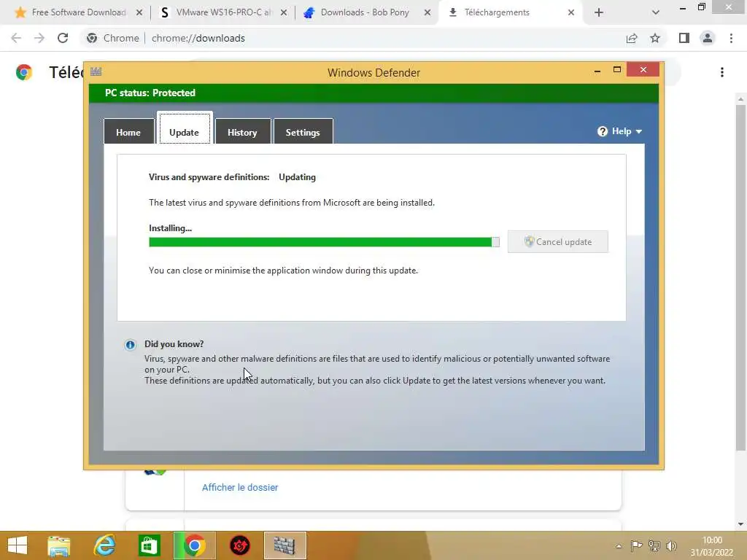Switch to the History tab
This screenshot has height=560, width=747.
[x=242, y=132]
